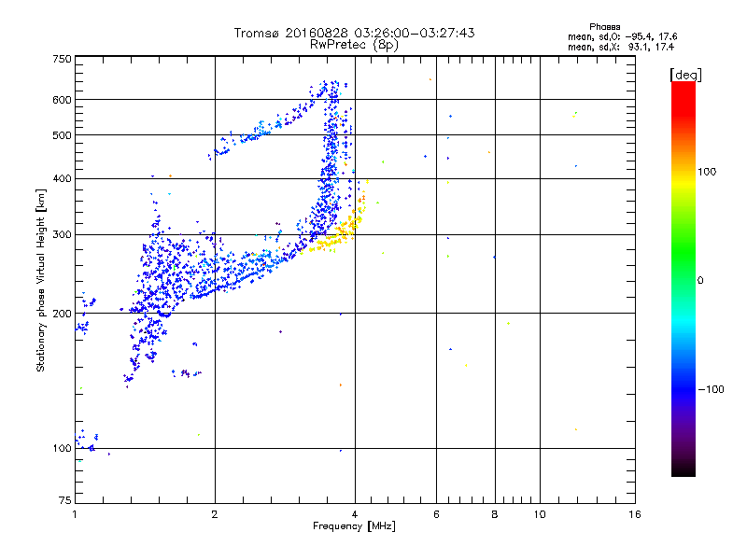
Task: Click the "mean, sd,O: -95.4, 17.6" line
Action: pos(622,36)
